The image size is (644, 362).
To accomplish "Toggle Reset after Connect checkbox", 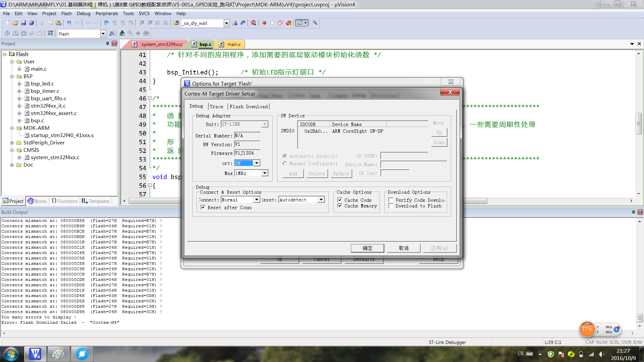I will pos(203,207).
